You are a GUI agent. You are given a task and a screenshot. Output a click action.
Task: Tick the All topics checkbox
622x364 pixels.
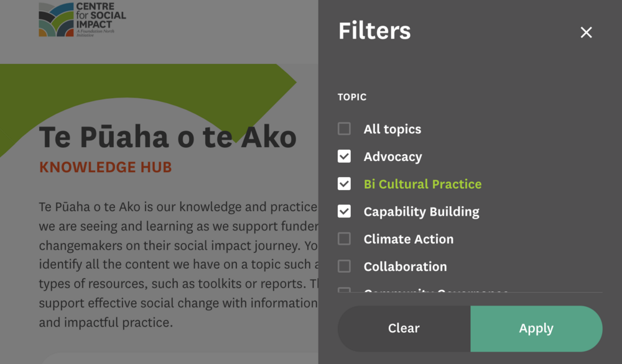(344, 129)
